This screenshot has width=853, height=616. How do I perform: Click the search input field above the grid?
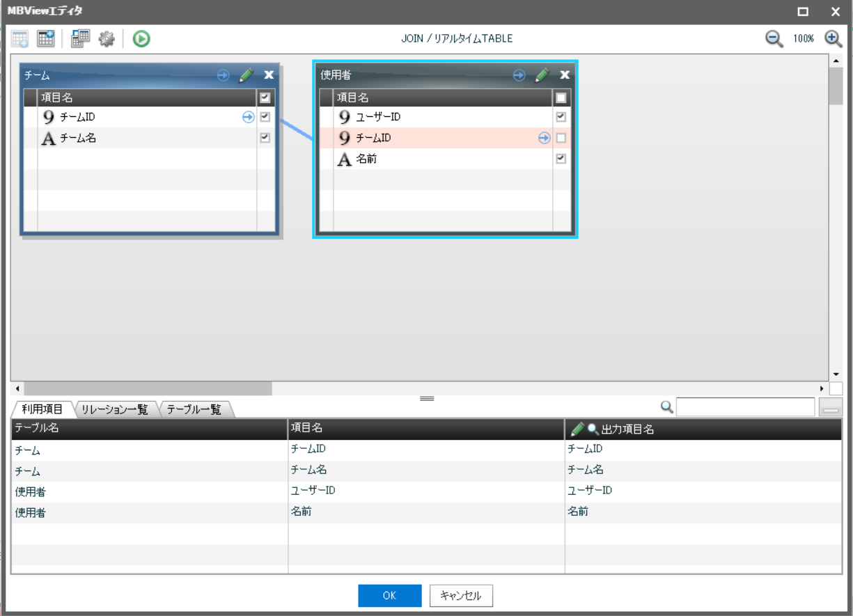click(x=745, y=407)
